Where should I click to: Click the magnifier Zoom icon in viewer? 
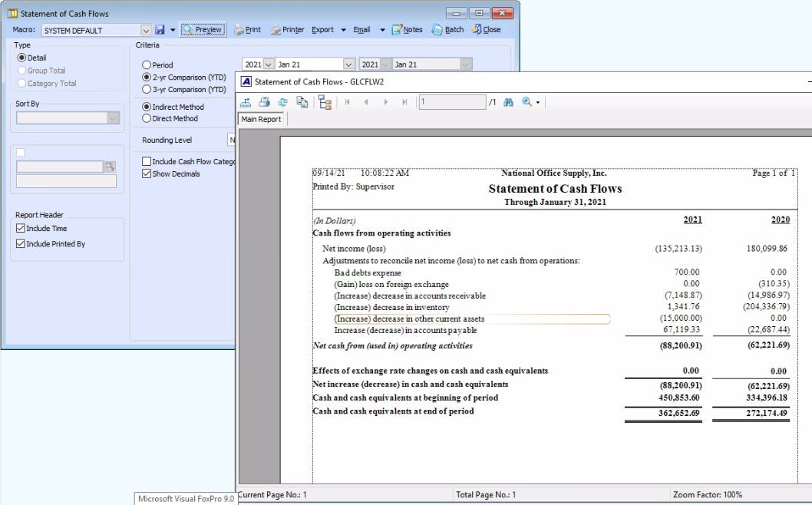(526, 102)
